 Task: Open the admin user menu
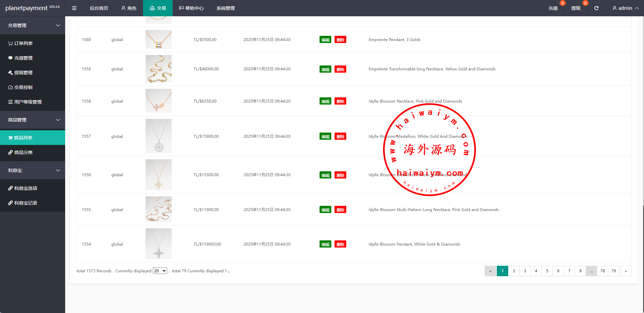tap(625, 8)
